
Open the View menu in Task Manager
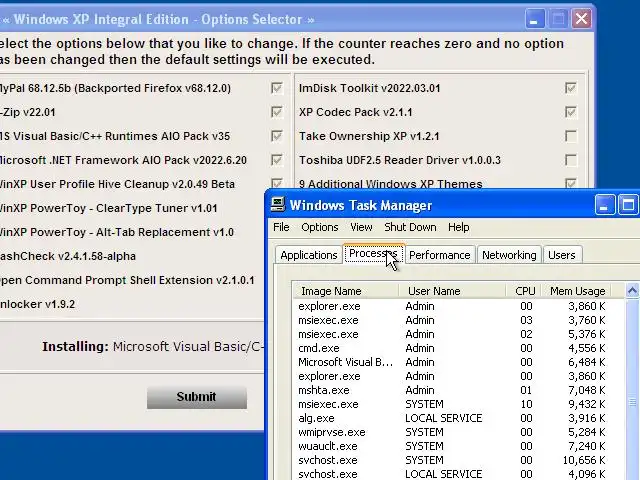point(361,227)
